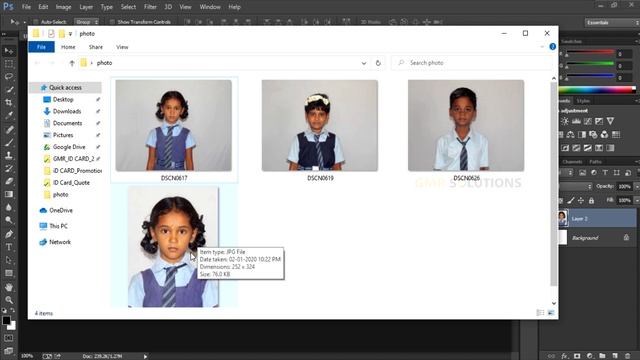Open Photoshop Window menu
Screen dimensions: 640x360
click(x=210, y=7)
